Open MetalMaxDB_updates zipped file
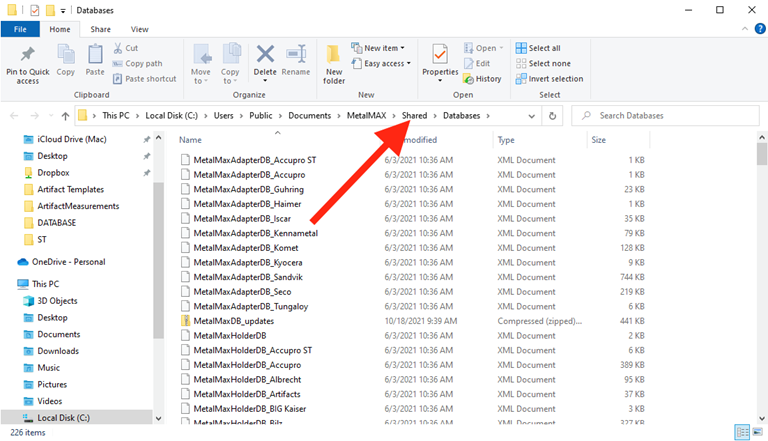 point(233,321)
